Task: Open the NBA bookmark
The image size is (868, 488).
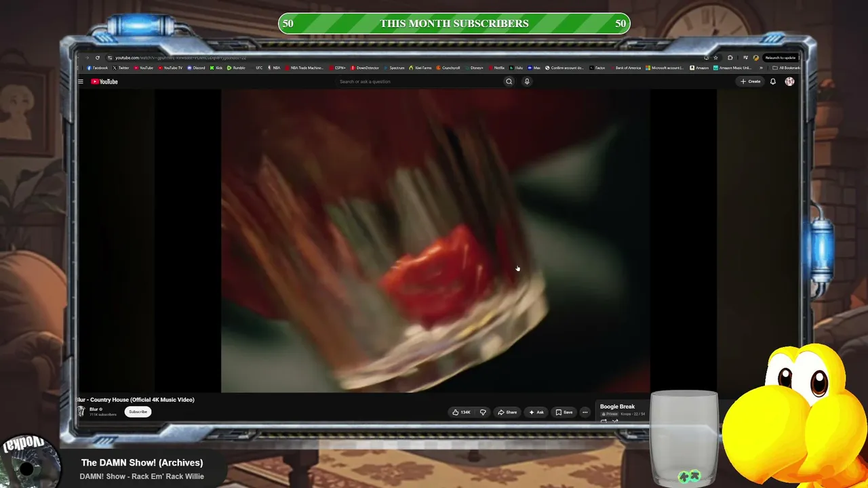Action: pyautogui.click(x=274, y=68)
